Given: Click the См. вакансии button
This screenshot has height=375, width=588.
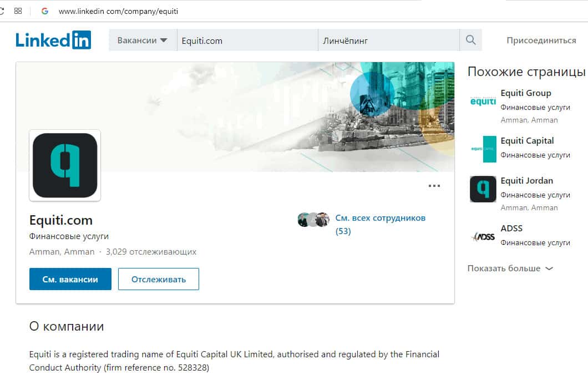Looking at the screenshot, I should click(x=70, y=279).
